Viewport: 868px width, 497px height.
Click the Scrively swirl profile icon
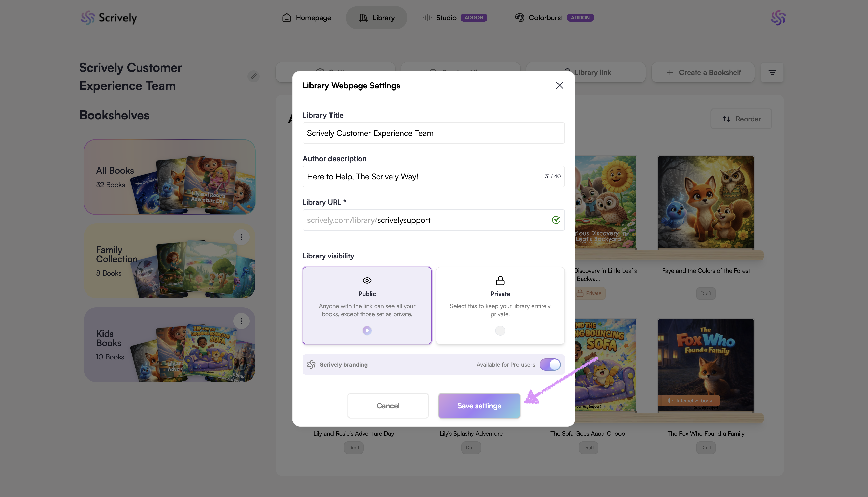778,18
